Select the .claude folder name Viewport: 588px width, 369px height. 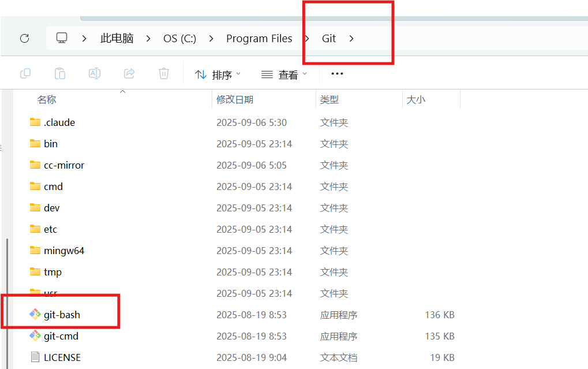tap(59, 122)
